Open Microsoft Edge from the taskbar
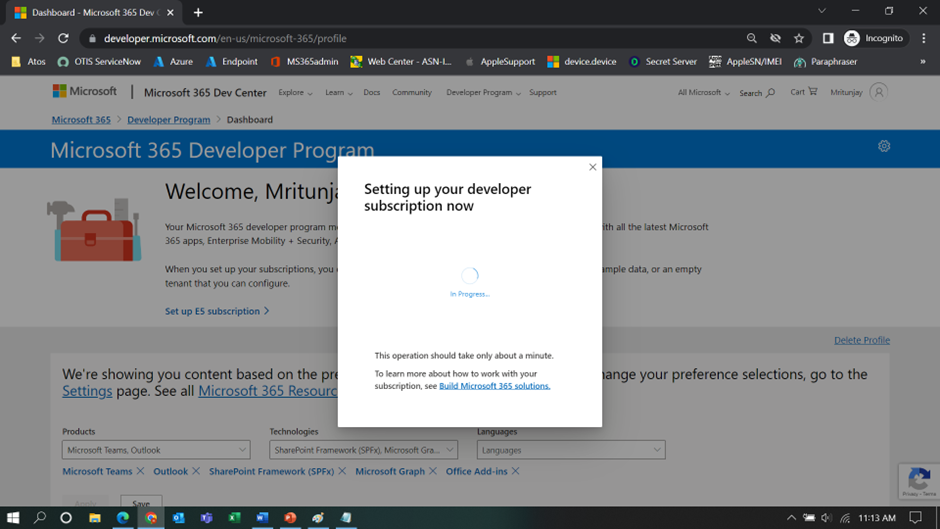This screenshot has width=940, height=529. 123,518
